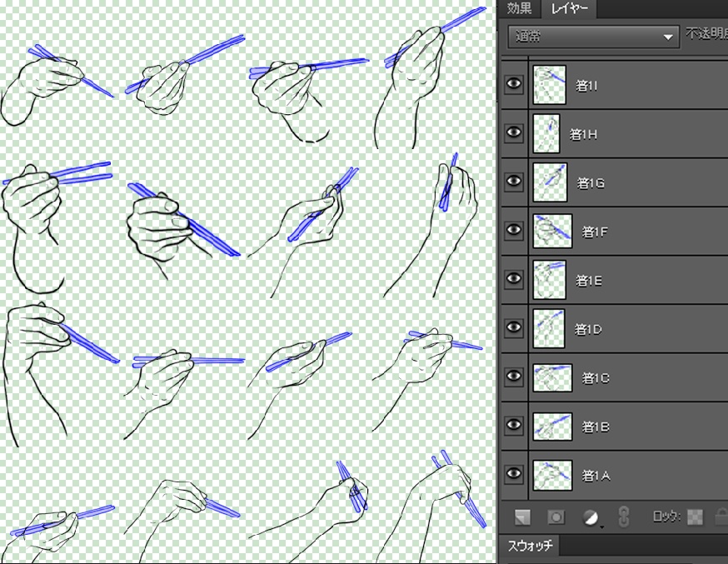
Task: Pick the thumbnail for layer 箸1E
Action: (x=550, y=280)
